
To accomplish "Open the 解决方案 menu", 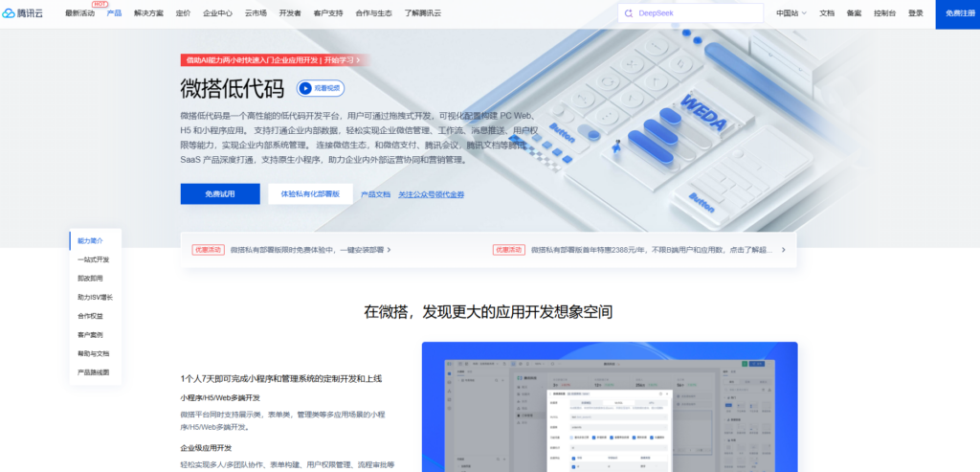I will click(148, 13).
